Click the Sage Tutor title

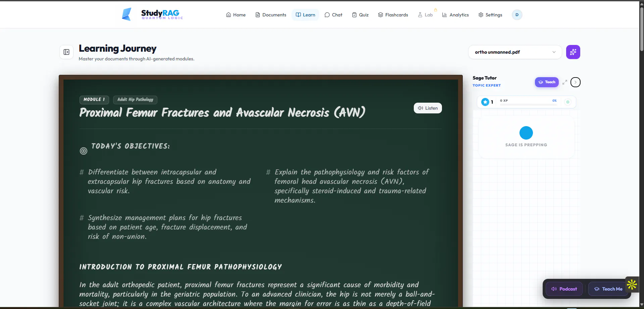tap(485, 78)
